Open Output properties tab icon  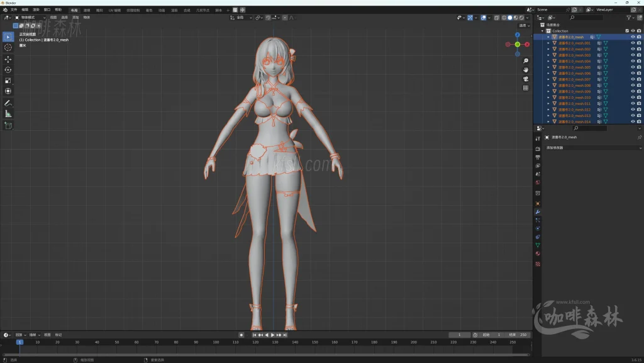pyautogui.click(x=538, y=157)
